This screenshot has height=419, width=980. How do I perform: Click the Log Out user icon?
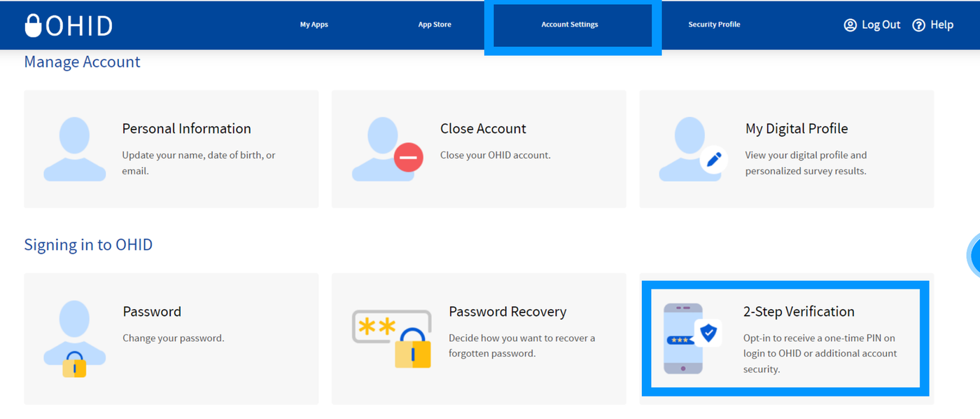pos(850,25)
